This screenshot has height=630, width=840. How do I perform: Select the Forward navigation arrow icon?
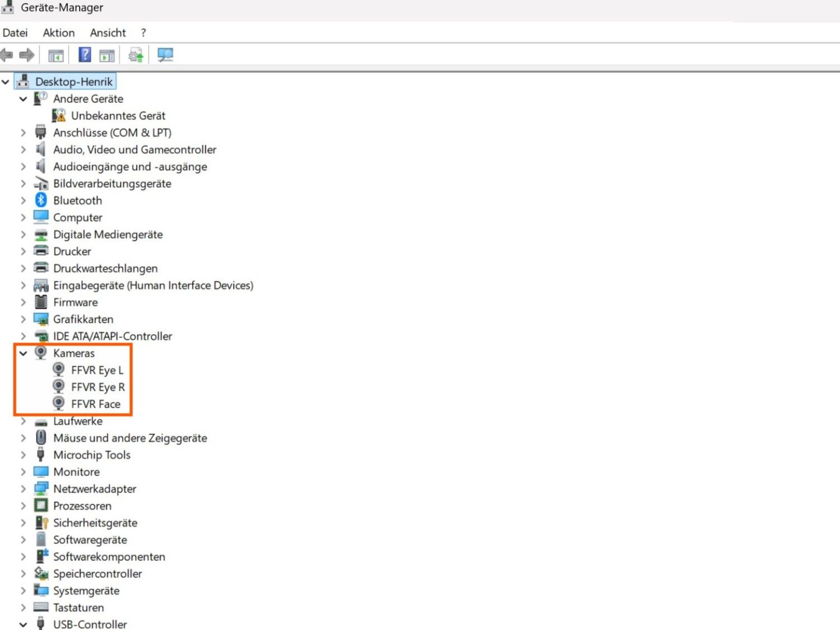pos(26,54)
